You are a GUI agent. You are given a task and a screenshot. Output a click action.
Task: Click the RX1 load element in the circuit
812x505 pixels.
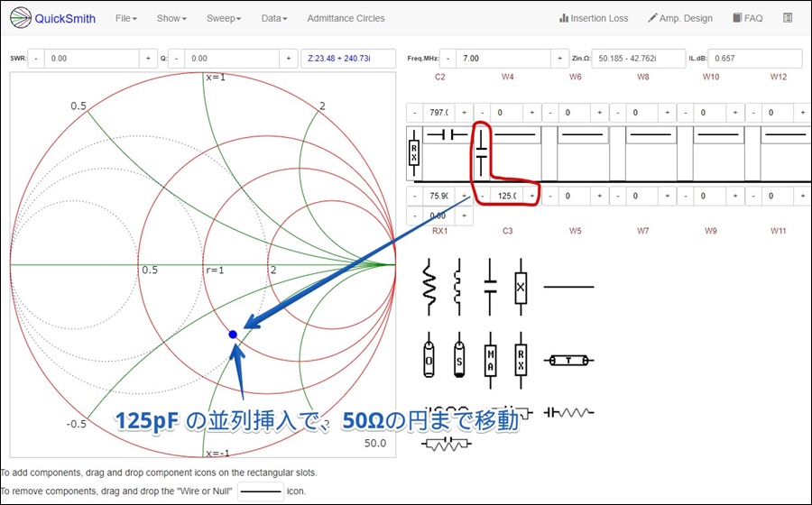pos(414,153)
